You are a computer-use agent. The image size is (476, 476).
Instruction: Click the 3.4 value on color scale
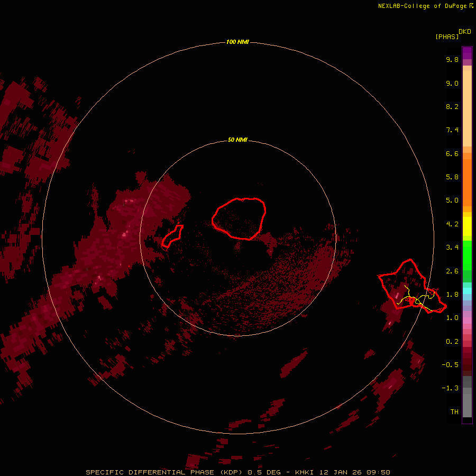tap(452, 248)
